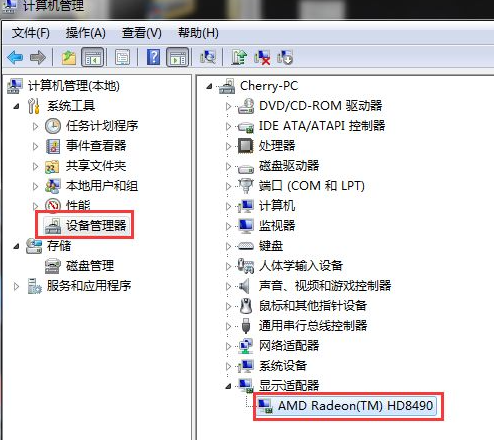Screen dimensions: 494x440
Task: Click the Forward arrow toolbar icon
Action: point(37,58)
